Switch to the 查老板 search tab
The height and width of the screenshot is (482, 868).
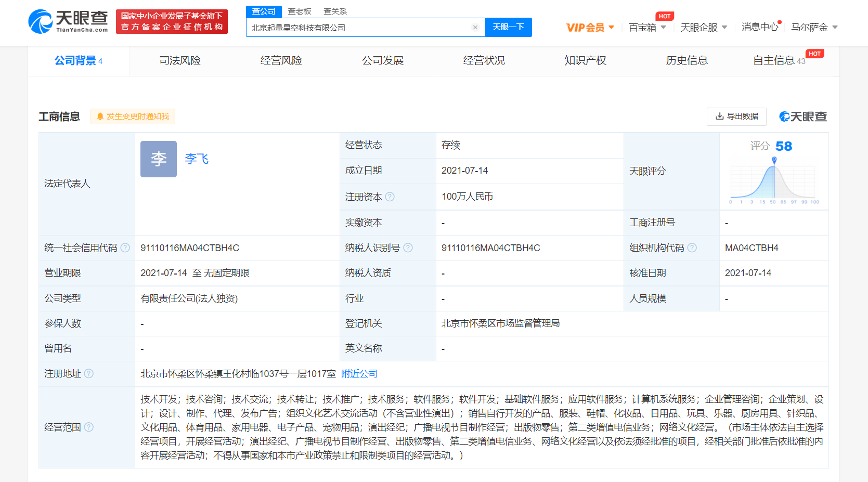(x=300, y=11)
